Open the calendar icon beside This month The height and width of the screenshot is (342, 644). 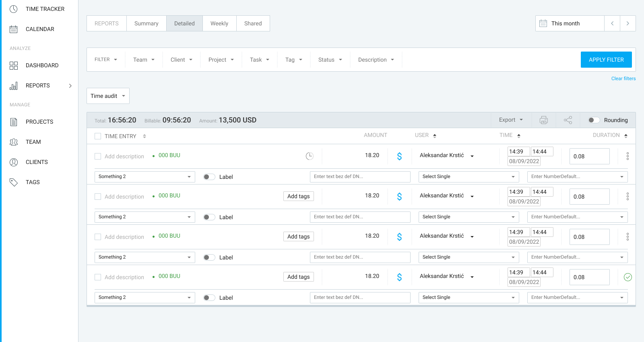543,23
